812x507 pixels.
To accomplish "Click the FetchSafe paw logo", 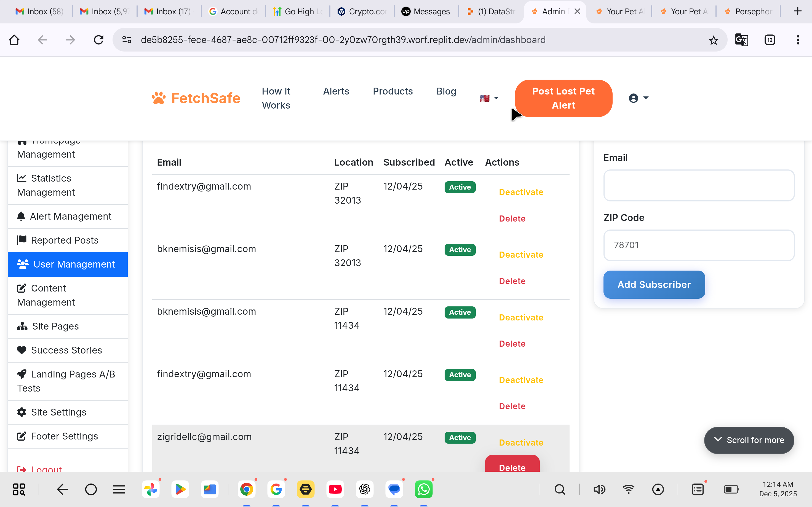I will [x=159, y=98].
